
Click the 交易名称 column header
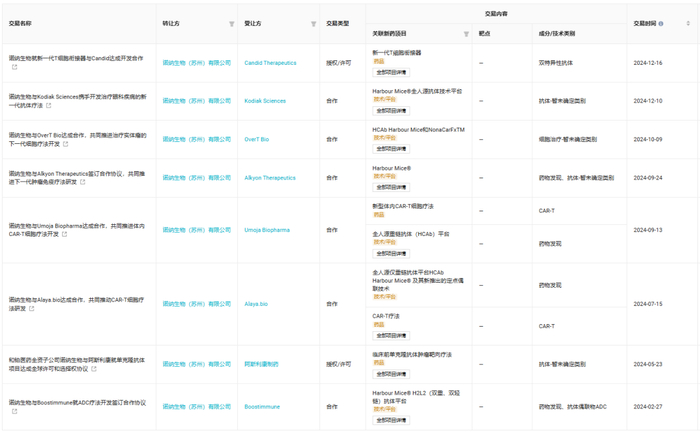click(x=20, y=24)
